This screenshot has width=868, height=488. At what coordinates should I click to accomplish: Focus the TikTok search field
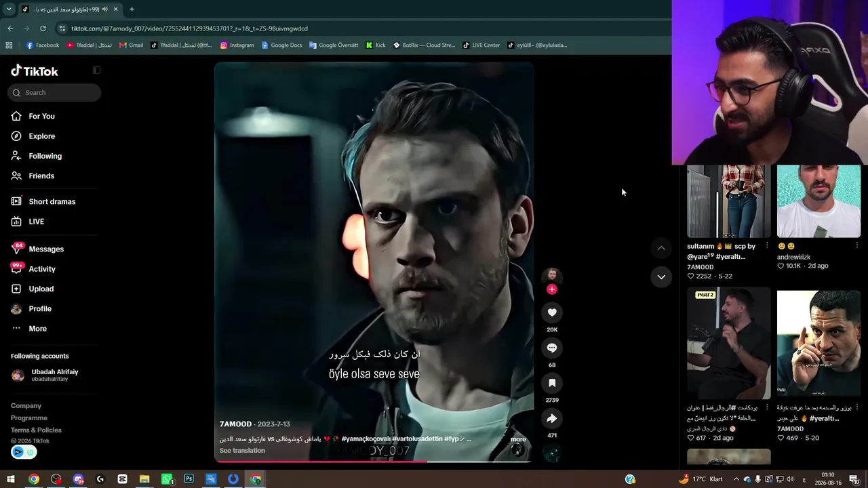(x=54, y=93)
